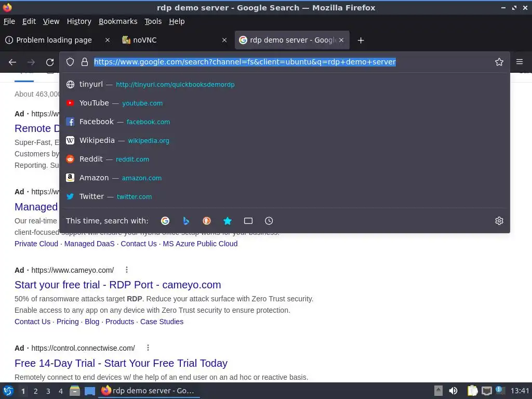Close the rdp demo server tab
The width and height of the screenshot is (532, 399).
pos(341,40)
